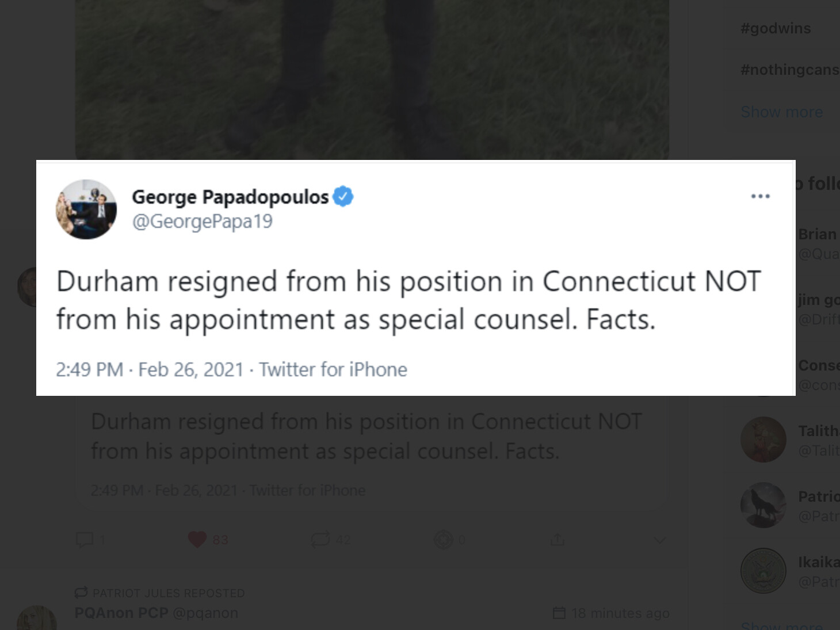Click the tweet timestamp 2:49 PM Feb 26, 2021
840x630 pixels.
point(150,369)
